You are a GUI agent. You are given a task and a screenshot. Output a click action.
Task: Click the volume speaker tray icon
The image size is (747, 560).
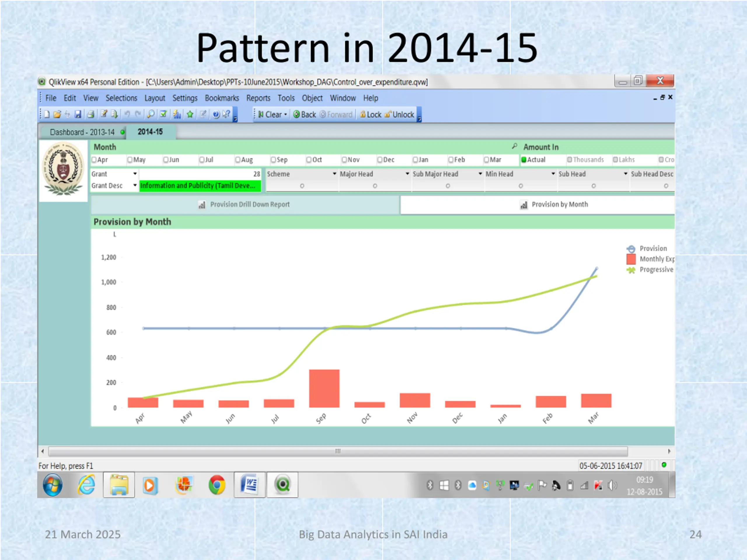pyautogui.click(x=612, y=486)
